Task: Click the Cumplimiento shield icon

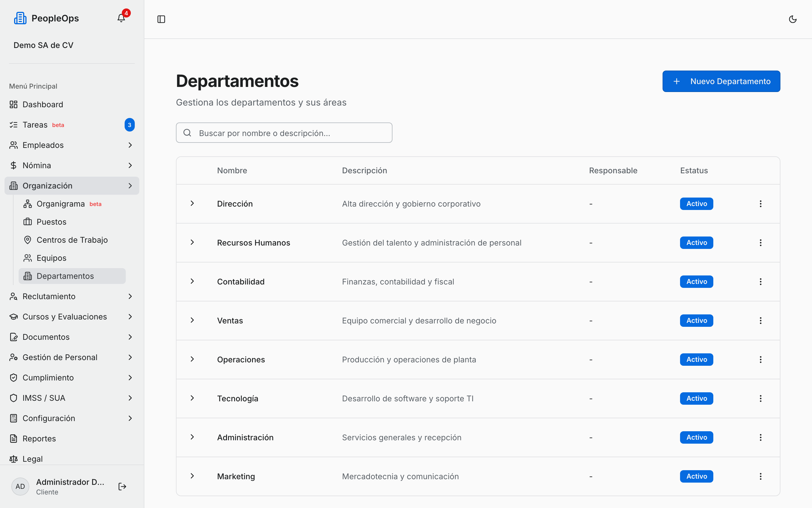Action: coord(14,378)
